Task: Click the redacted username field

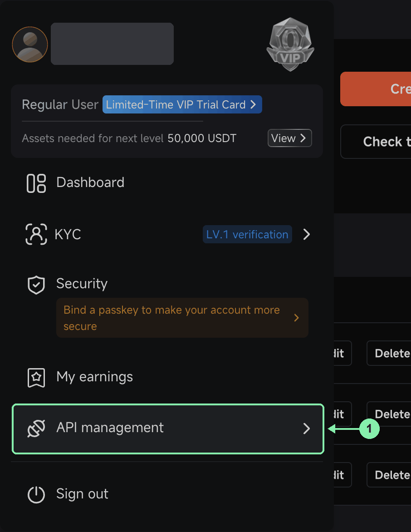Action: click(112, 44)
